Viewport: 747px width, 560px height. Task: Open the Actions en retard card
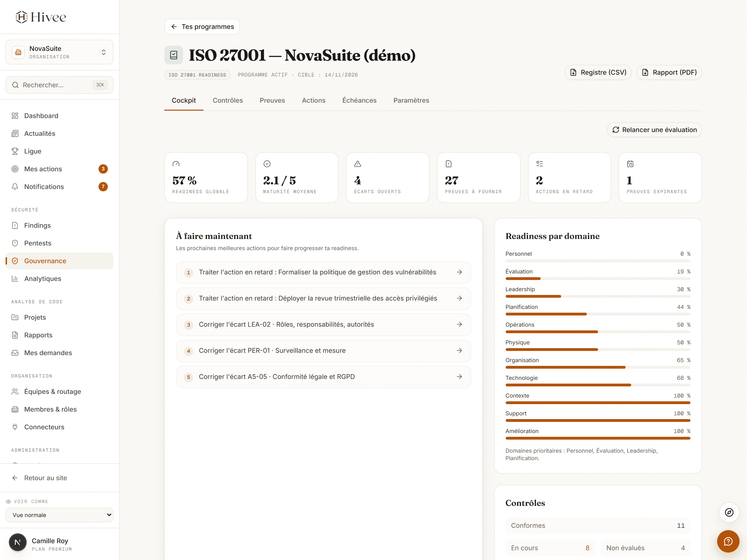coord(569,178)
